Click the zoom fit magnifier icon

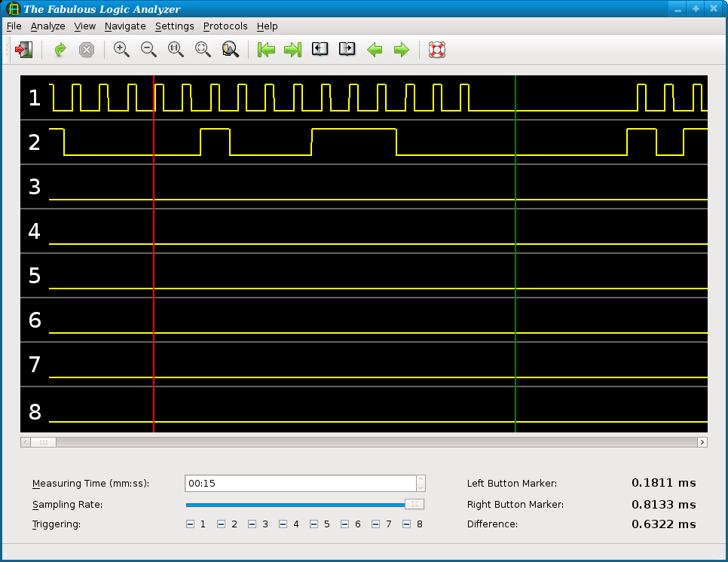tap(203, 50)
